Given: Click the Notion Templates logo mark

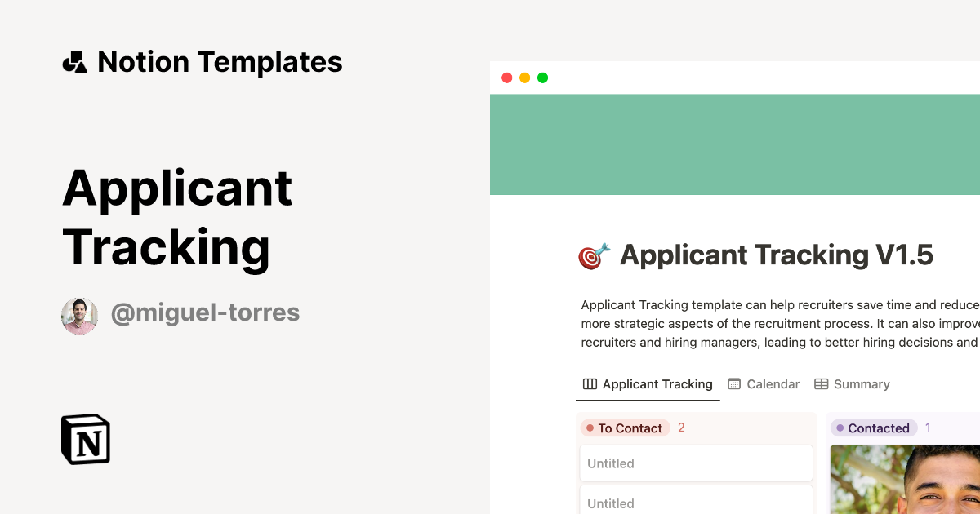Looking at the screenshot, I should click(74, 61).
